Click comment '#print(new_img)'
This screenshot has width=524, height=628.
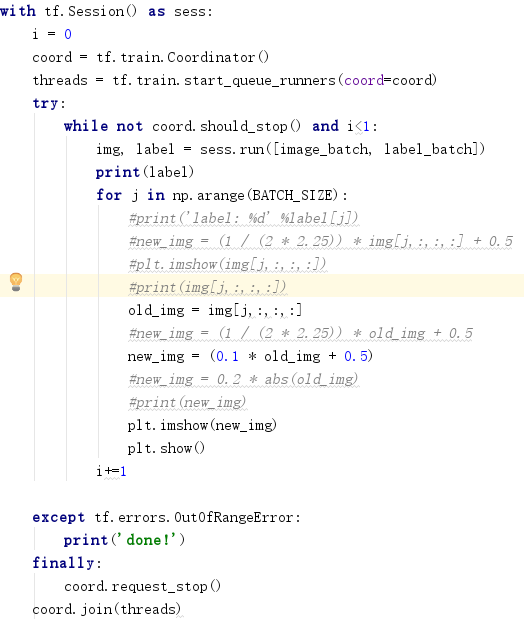187,402
